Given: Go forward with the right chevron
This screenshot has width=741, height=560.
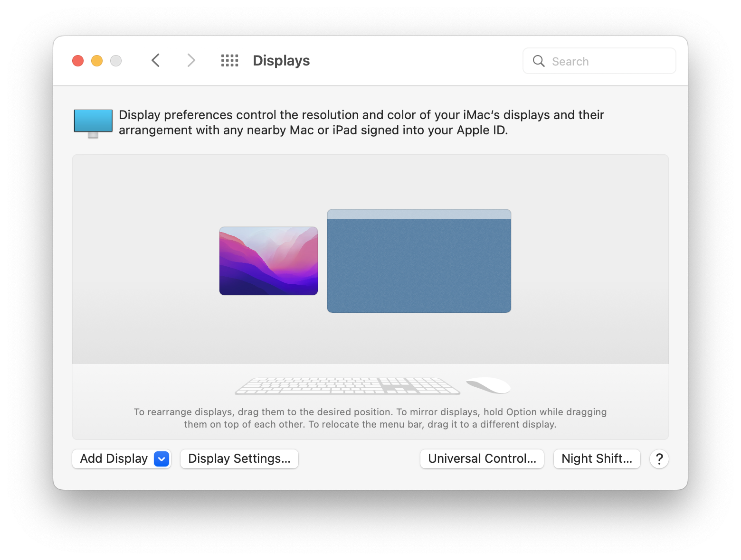Looking at the screenshot, I should point(191,61).
